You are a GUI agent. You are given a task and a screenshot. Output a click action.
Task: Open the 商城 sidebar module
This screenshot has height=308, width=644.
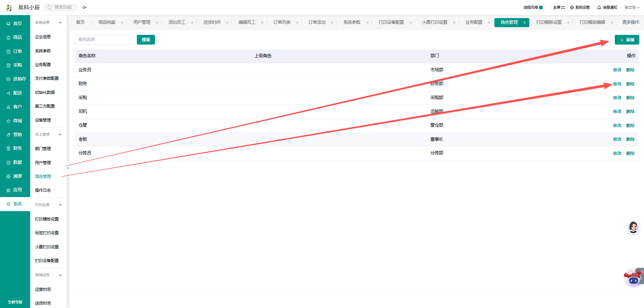tap(15, 121)
